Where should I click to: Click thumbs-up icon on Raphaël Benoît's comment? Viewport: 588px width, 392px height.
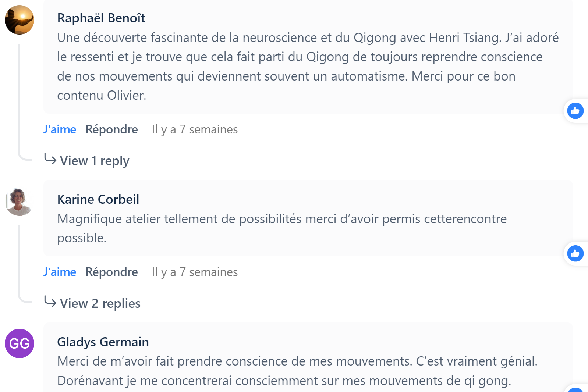575,111
